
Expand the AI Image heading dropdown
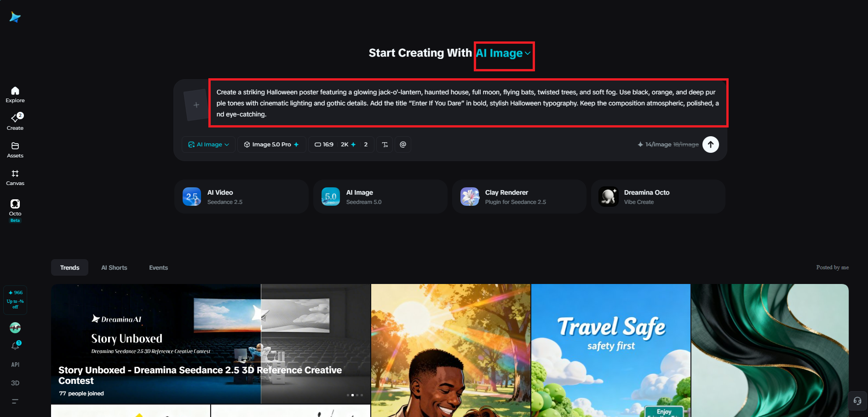coord(504,53)
